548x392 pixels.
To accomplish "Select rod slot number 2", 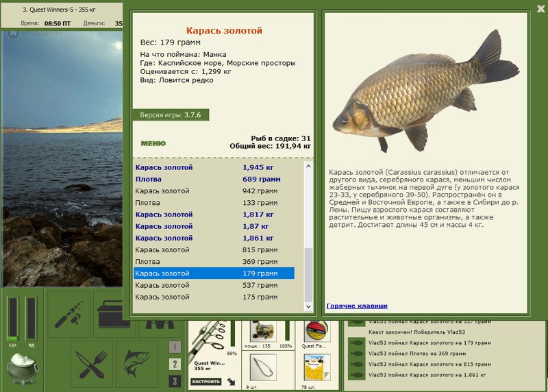I will [175, 364].
